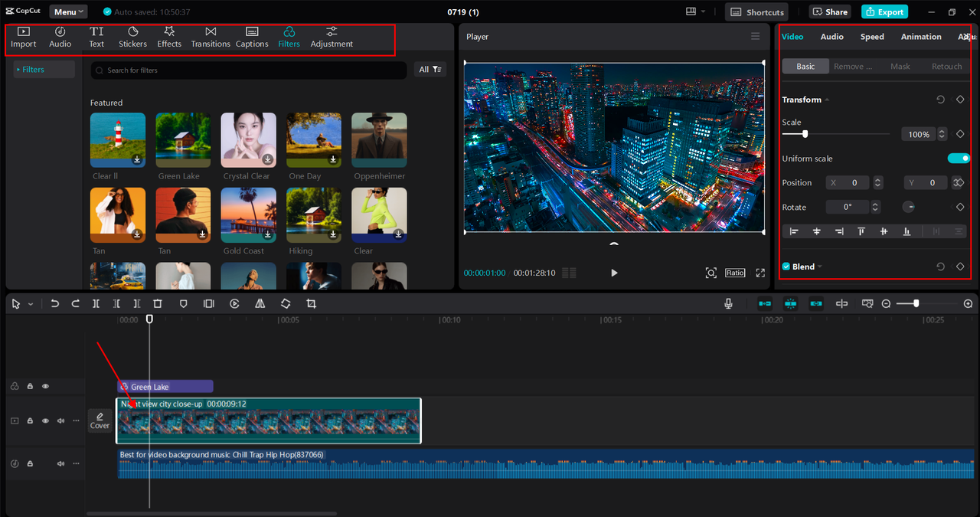Open the Player panel menu
The height and width of the screenshot is (517, 980).
click(x=756, y=36)
